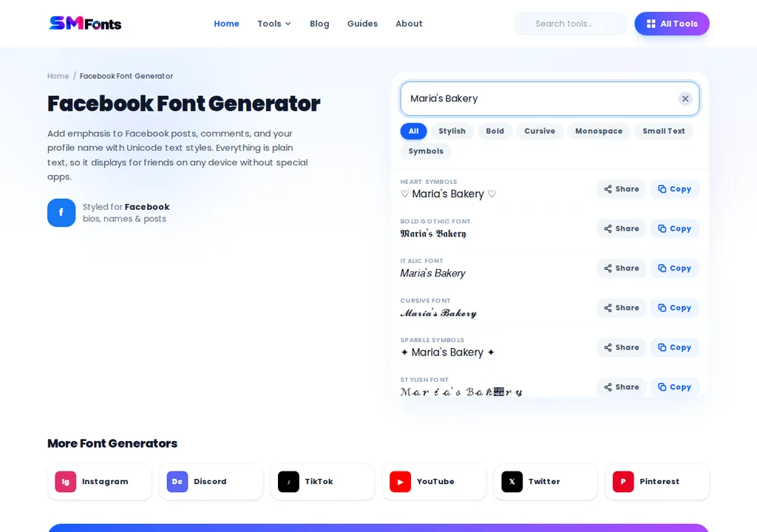Viewport: 757px width, 532px height.
Task: Open the TikTok font generator card
Action: (x=322, y=482)
